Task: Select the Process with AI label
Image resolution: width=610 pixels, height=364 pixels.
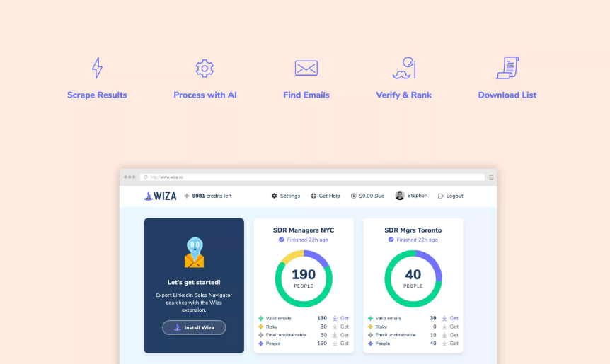Action: 205,95
